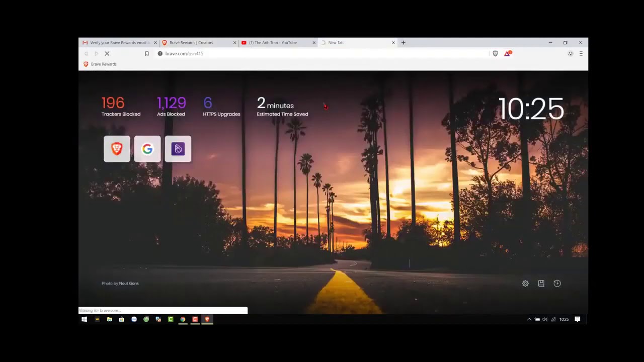The height and width of the screenshot is (362, 644).
Task: Open Windows notification center icon
Action: 578,319
